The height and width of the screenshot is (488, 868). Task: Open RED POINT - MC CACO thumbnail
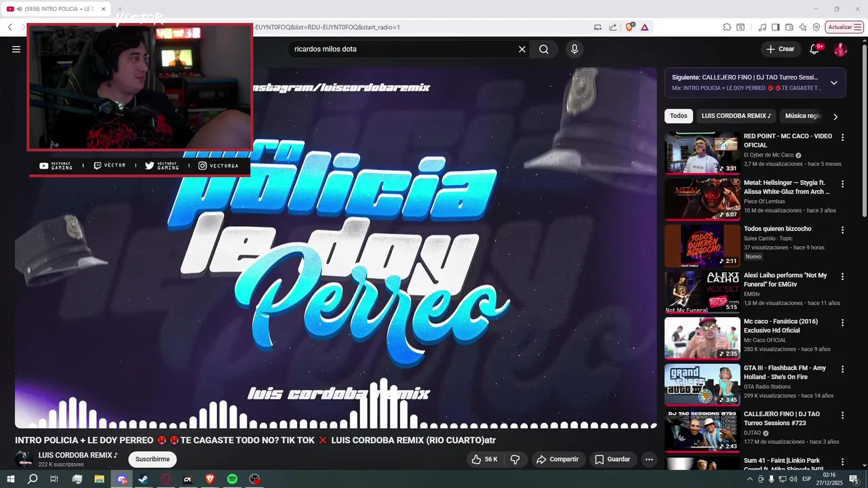tap(702, 153)
